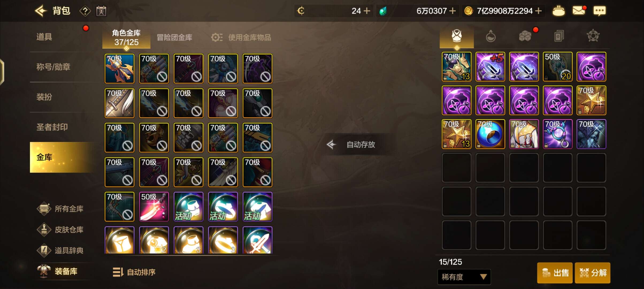
Task: Open the question mark help icon
Action: coord(85,11)
